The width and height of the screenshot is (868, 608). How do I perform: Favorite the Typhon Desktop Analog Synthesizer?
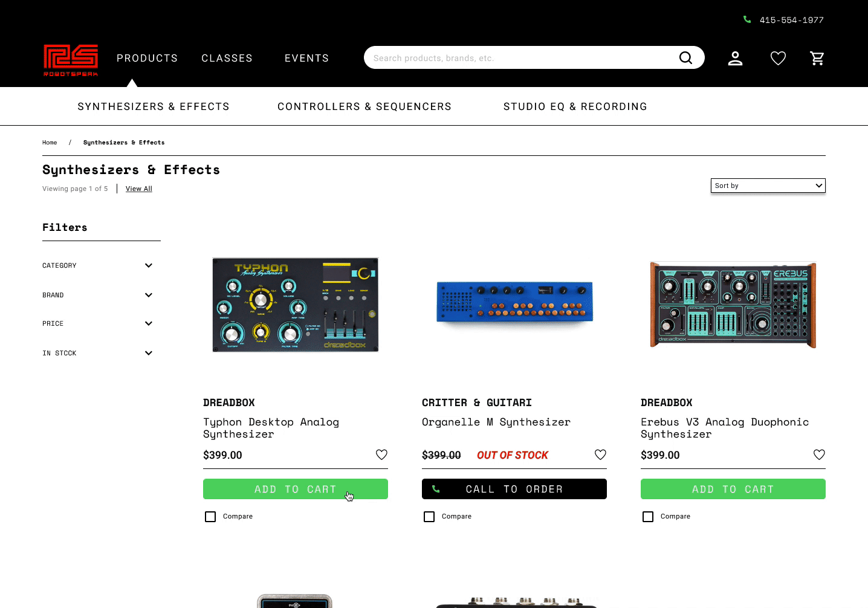(381, 454)
